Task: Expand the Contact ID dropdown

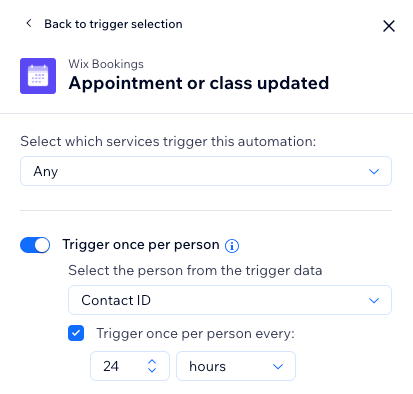Action: [230, 300]
